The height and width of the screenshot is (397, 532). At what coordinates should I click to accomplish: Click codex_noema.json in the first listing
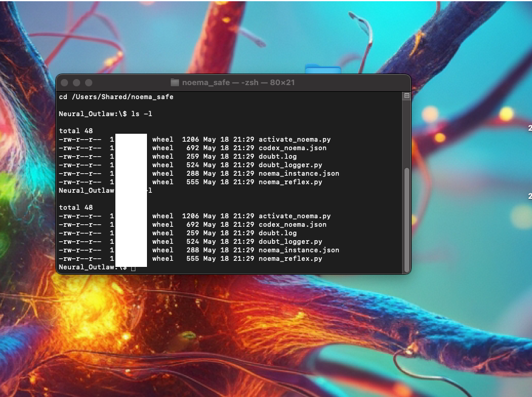click(x=292, y=148)
